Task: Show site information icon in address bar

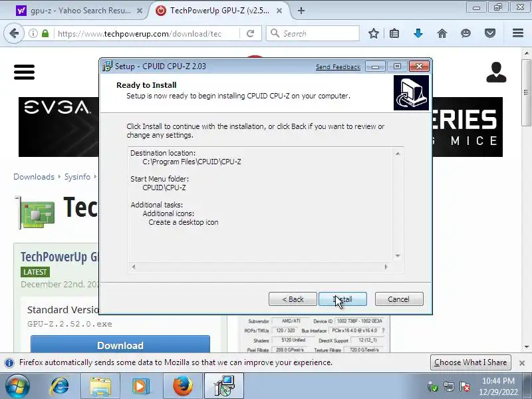Action: click(x=33, y=33)
